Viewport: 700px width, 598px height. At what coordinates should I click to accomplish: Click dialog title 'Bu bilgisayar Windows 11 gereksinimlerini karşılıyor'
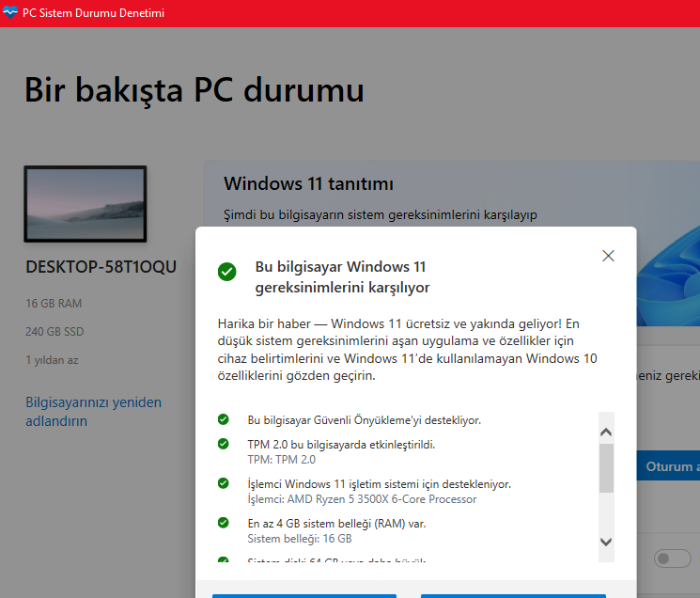[342, 276]
